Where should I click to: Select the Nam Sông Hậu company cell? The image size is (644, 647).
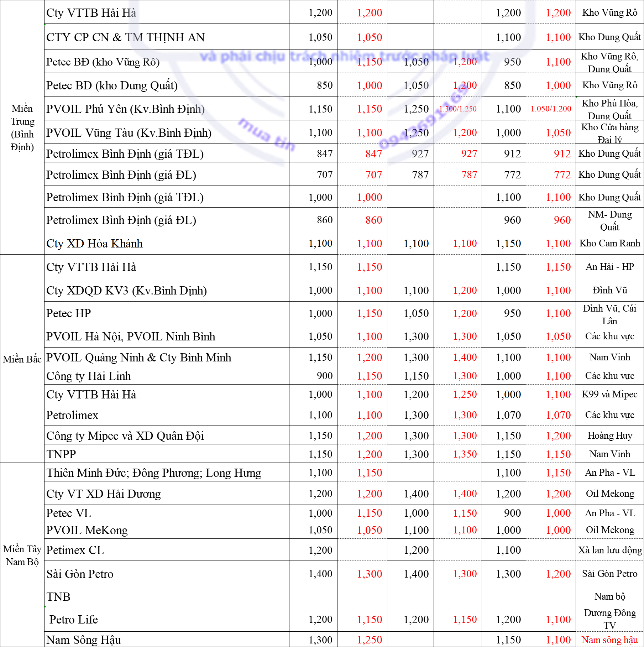pos(167,640)
